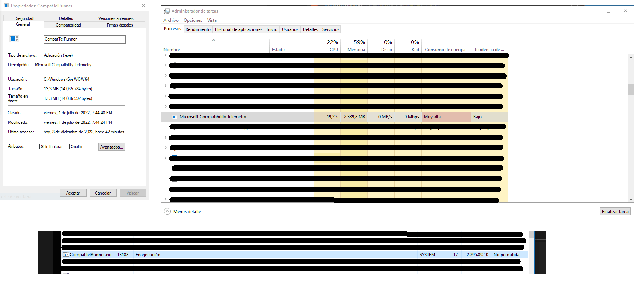644x300 pixels.
Task: Open the Versiones anteriores tab
Action: (116, 18)
